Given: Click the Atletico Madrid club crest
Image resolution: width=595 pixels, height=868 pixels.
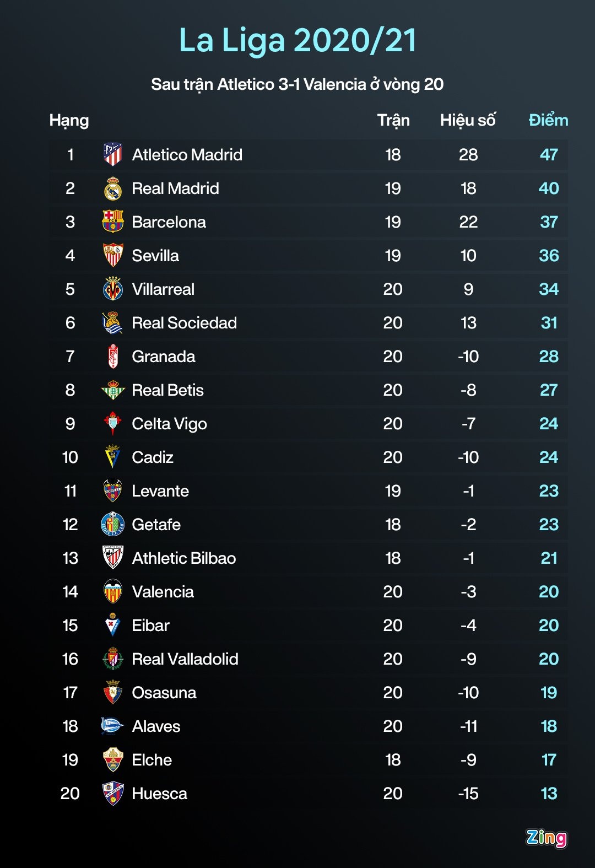Looking at the screenshot, I should tap(113, 155).
